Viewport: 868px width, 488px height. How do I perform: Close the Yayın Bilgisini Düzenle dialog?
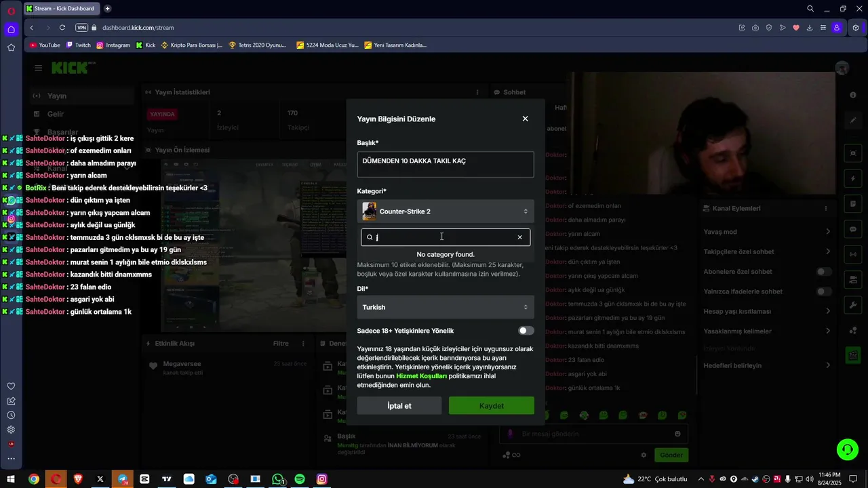click(x=525, y=119)
